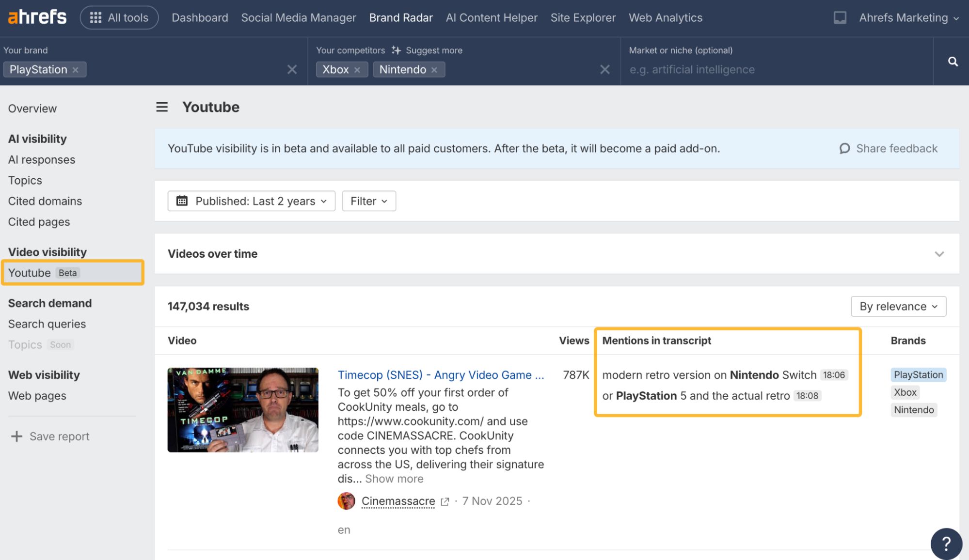The height and width of the screenshot is (560, 969).
Task: Open the hamburger sidebar menu icon
Action: point(162,107)
